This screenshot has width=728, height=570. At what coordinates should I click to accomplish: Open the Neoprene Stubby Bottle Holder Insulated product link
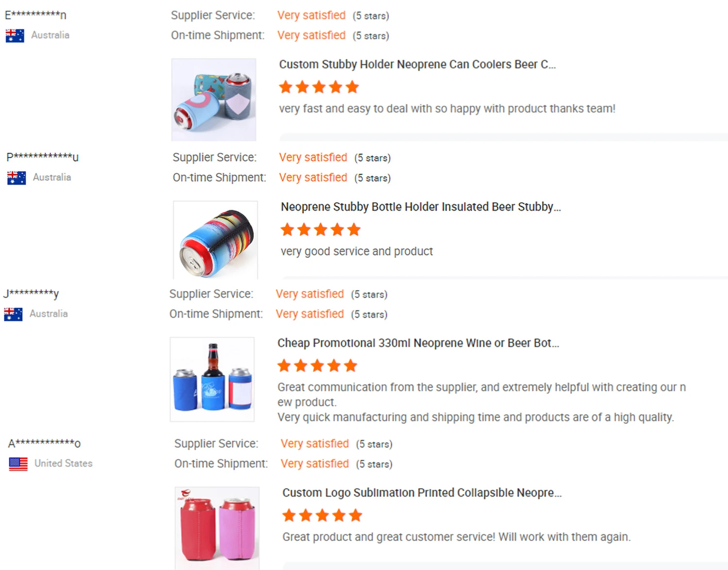[x=420, y=207]
